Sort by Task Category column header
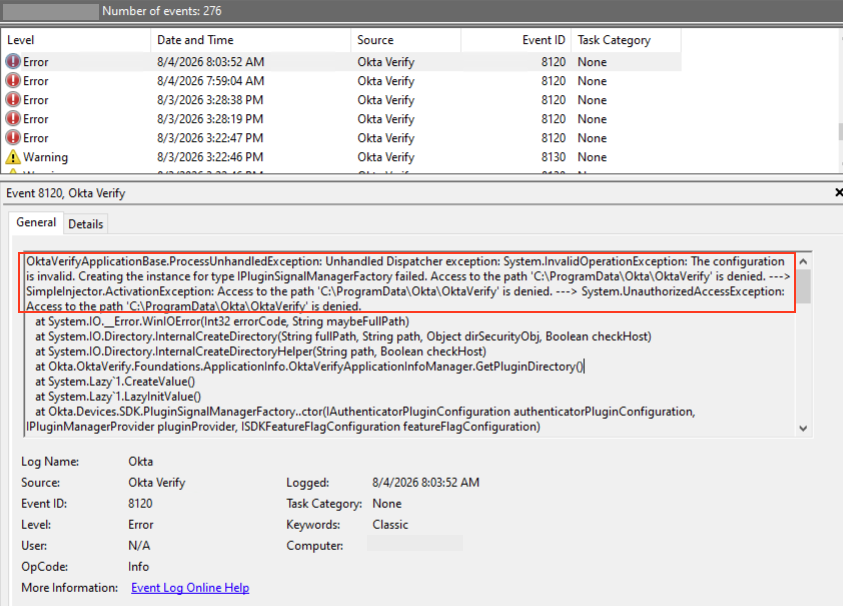The width and height of the screenshot is (843, 606). 626,40
